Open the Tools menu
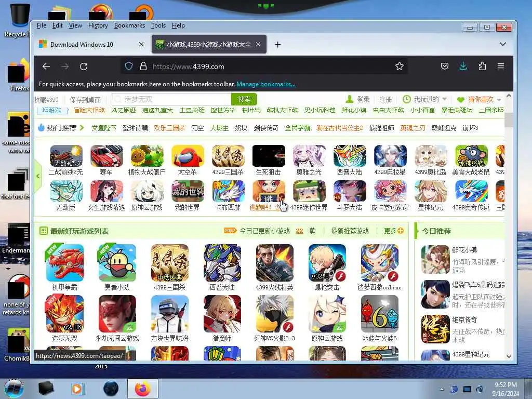Viewport: 532px width, 399px height. click(x=158, y=25)
